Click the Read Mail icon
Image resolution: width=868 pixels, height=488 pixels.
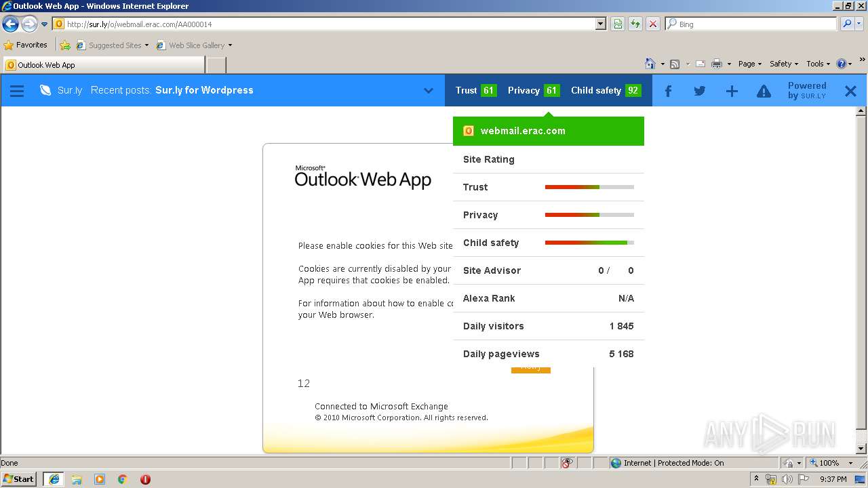(x=700, y=64)
